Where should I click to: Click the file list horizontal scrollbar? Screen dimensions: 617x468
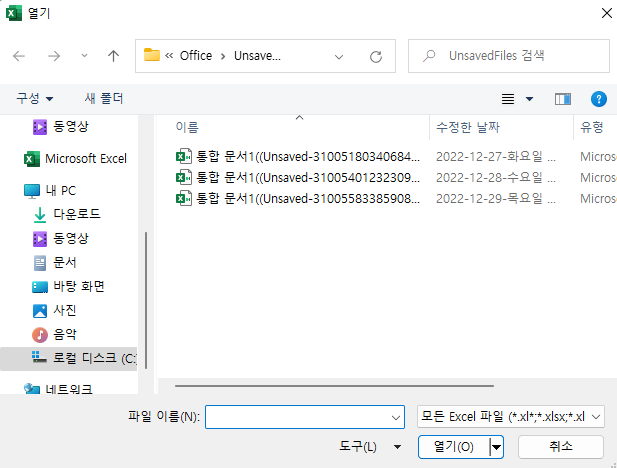(x=334, y=386)
